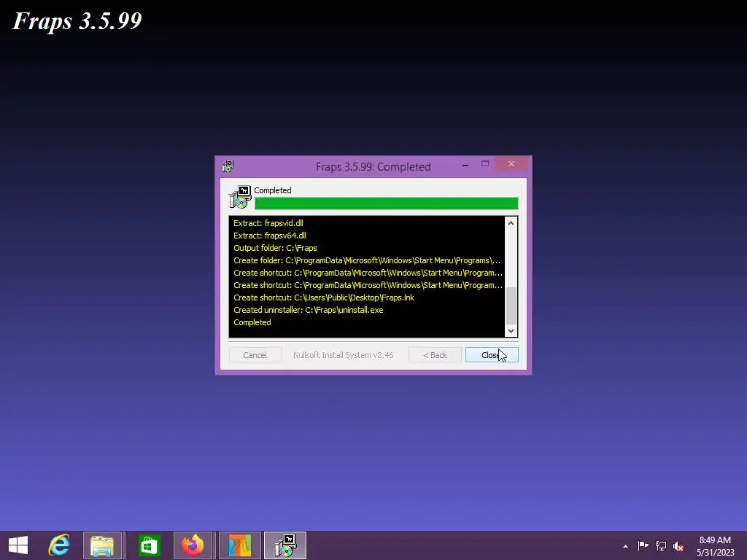747x560 pixels.
Task: Click the greyed-out Cancel button
Action: click(255, 355)
